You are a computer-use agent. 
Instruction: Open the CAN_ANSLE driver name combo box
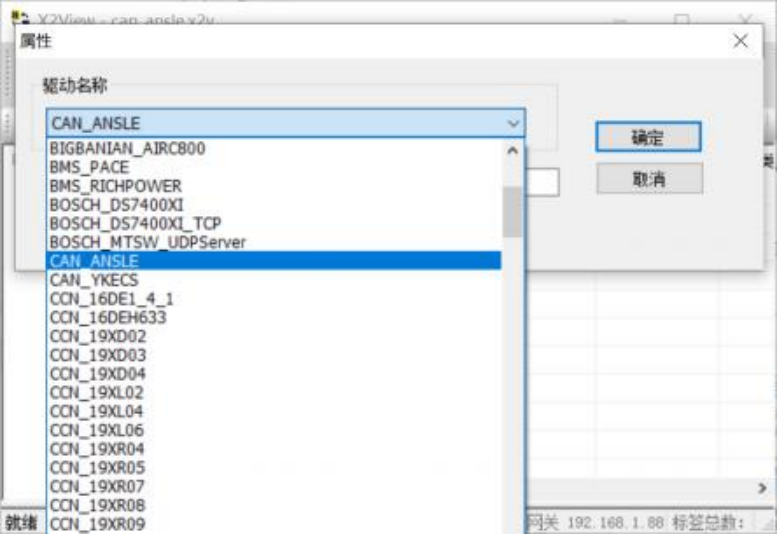[x=285, y=123]
